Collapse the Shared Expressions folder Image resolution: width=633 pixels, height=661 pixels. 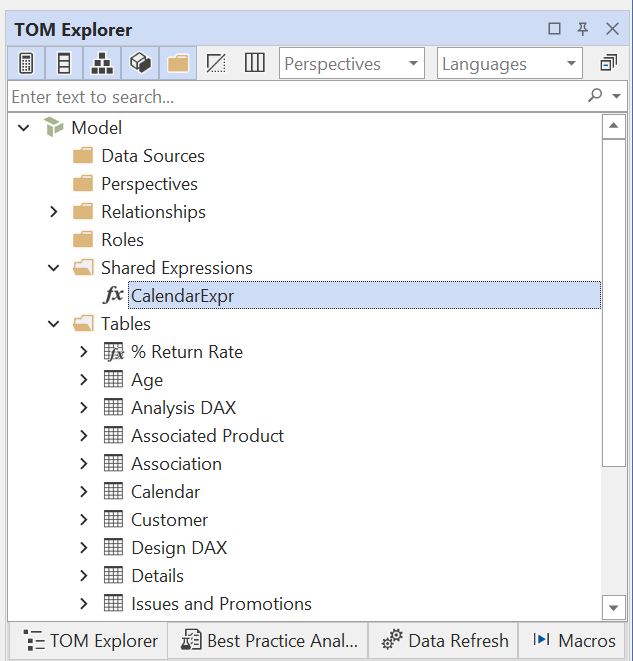coord(54,268)
